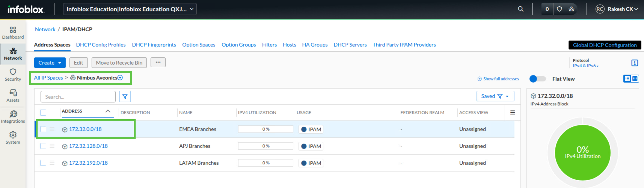Click the plus icon beside Show full addresses
Viewport: 644px width, 188px height.
480,79
